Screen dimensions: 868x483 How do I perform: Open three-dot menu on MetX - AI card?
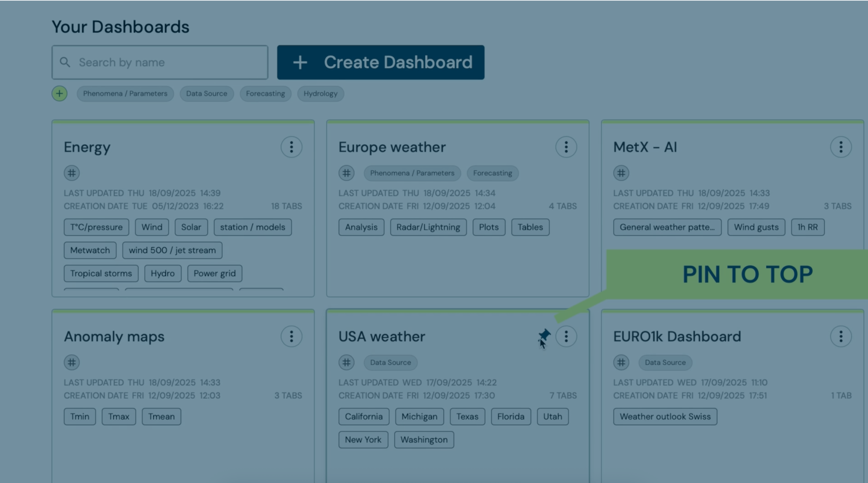pos(841,147)
